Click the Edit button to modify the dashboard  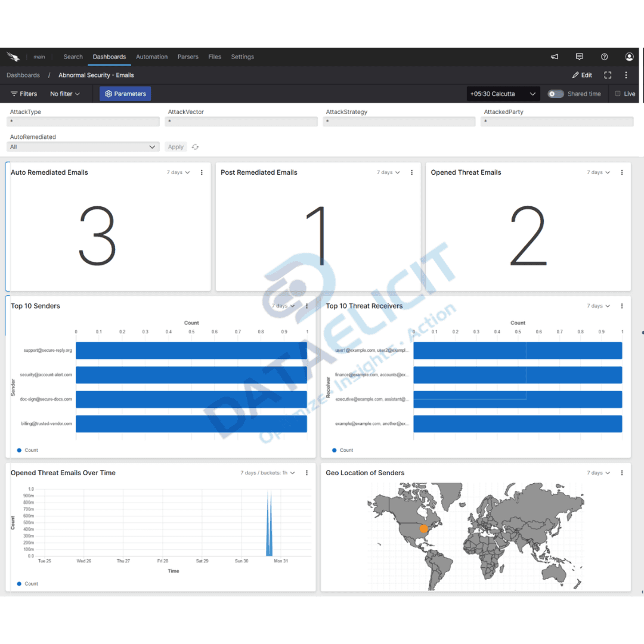coord(581,75)
